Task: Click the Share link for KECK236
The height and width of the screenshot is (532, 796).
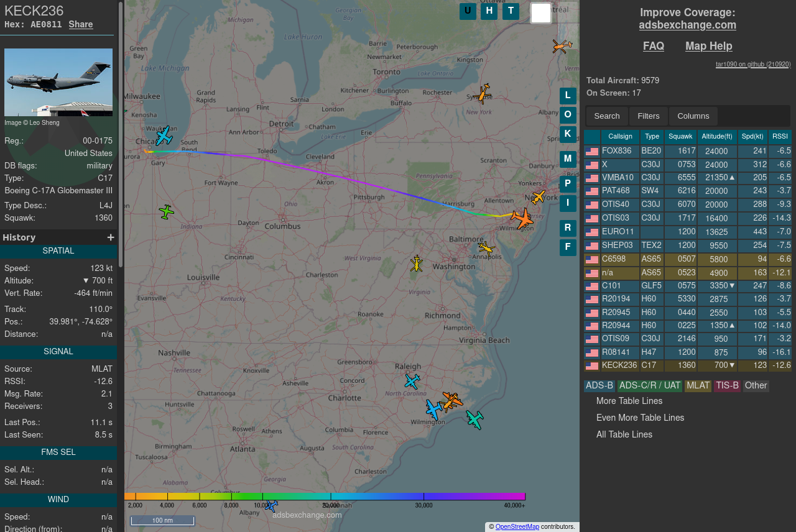Action: pyautogui.click(x=81, y=25)
